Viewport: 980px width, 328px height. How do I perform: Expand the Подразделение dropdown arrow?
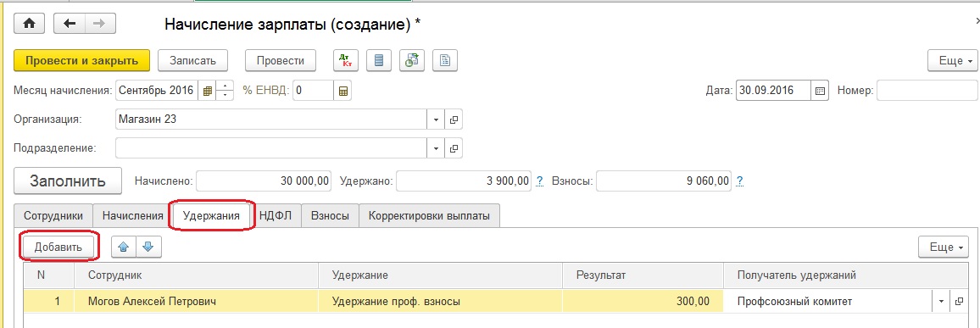(436, 148)
